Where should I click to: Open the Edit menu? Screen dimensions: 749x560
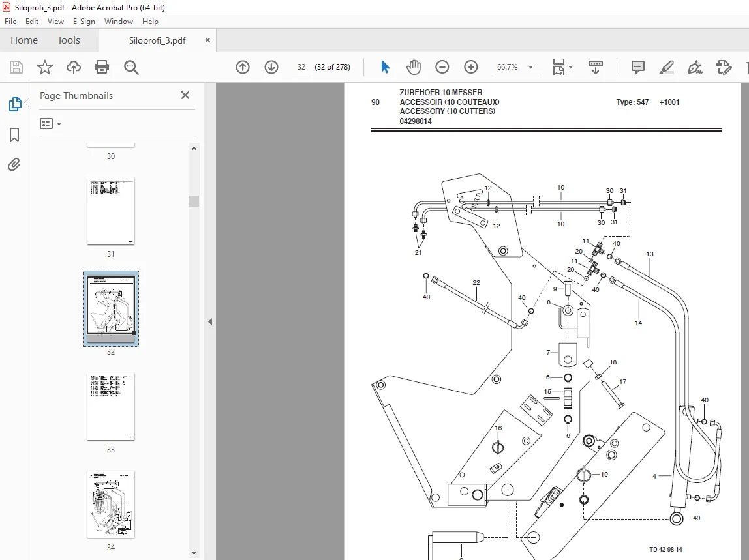coord(32,22)
